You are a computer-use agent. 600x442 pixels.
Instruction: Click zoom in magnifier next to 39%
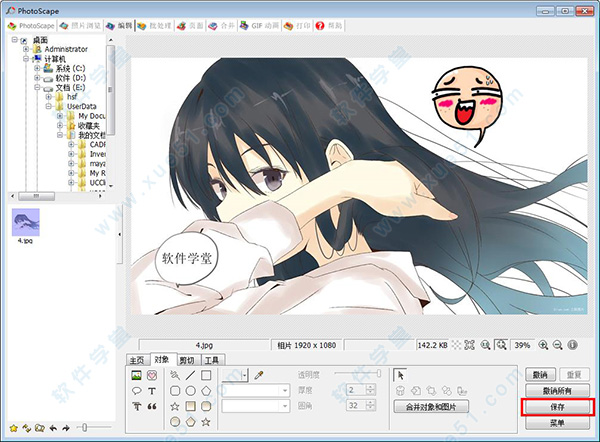pyautogui.click(x=543, y=345)
